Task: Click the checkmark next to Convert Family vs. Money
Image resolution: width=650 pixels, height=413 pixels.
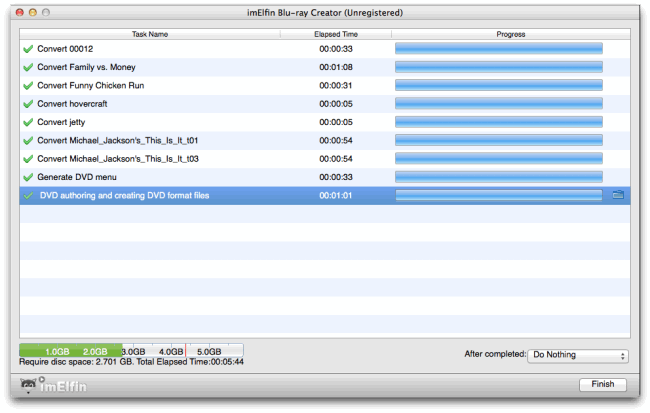Action: pyautogui.click(x=28, y=67)
